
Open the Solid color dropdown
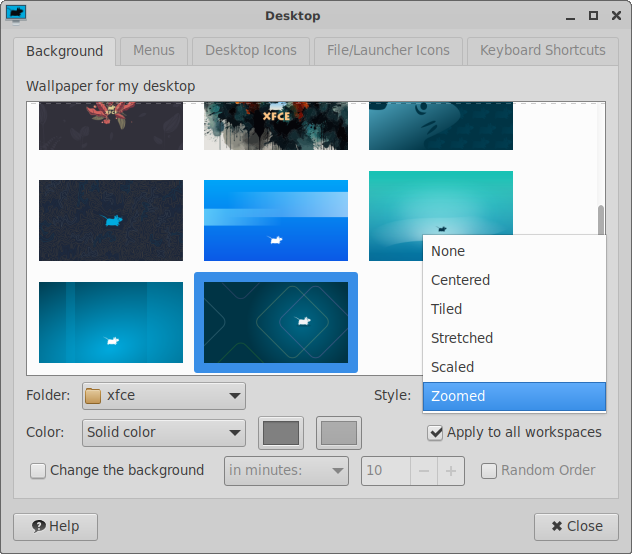pyautogui.click(x=164, y=433)
